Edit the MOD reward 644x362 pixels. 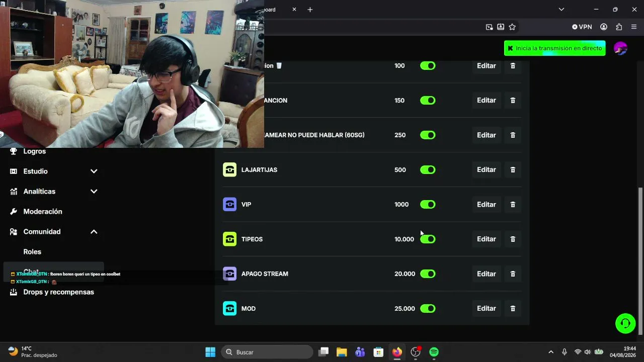487,309
